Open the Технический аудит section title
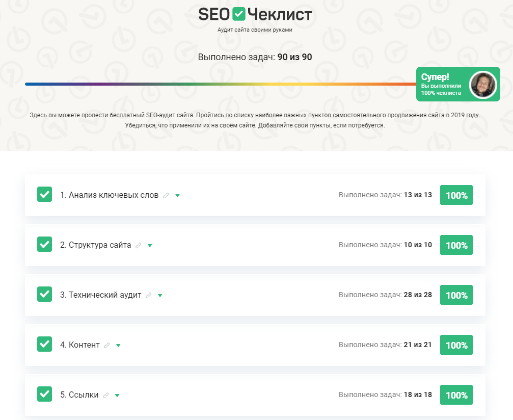Screen dimensions: 513x420 [x=100, y=295]
